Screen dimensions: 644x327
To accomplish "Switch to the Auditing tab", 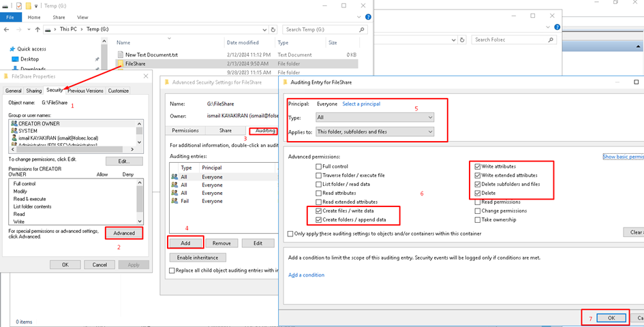I will click(262, 130).
